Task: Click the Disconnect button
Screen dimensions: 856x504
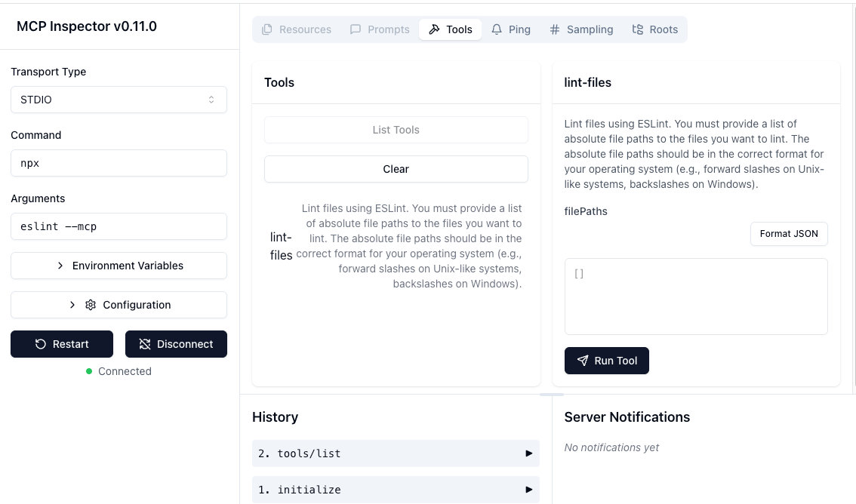Action: pyautogui.click(x=176, y=344)
